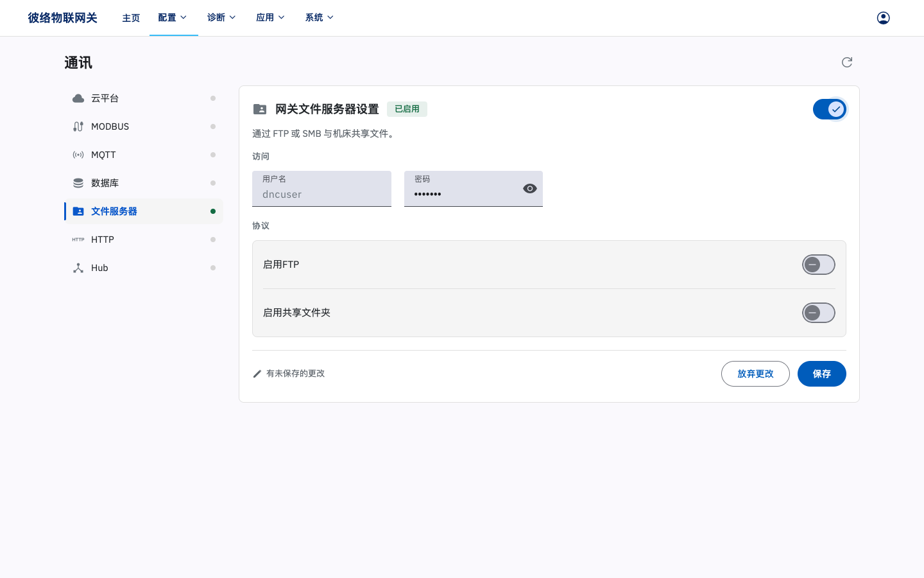
Task: Open the user account icon
Action: point(883,18)
